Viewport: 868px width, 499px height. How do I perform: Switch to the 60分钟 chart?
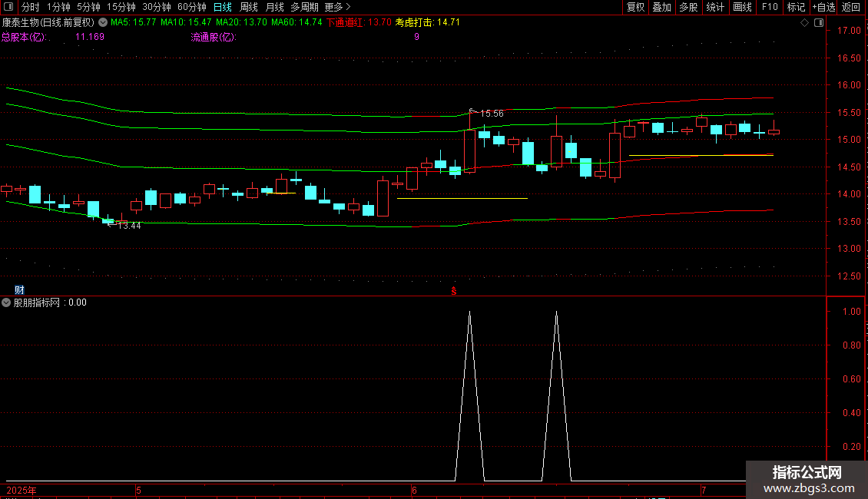(192, 7)
